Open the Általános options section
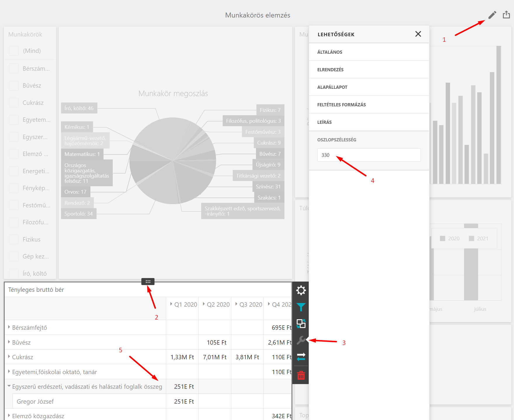Viewport: 514px width, 420px height. point(369,52)
